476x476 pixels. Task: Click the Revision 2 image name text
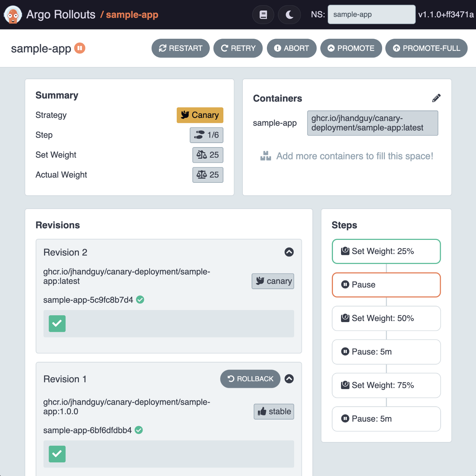click(x=126, y=277)
